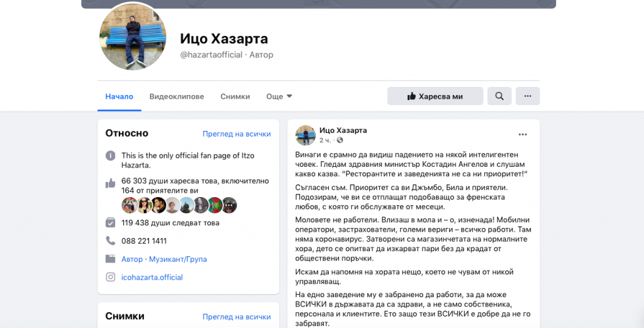Viewport: 644px width, 328px height.
Task: Click the search magnifier icon on page
Action: (499, 96)
